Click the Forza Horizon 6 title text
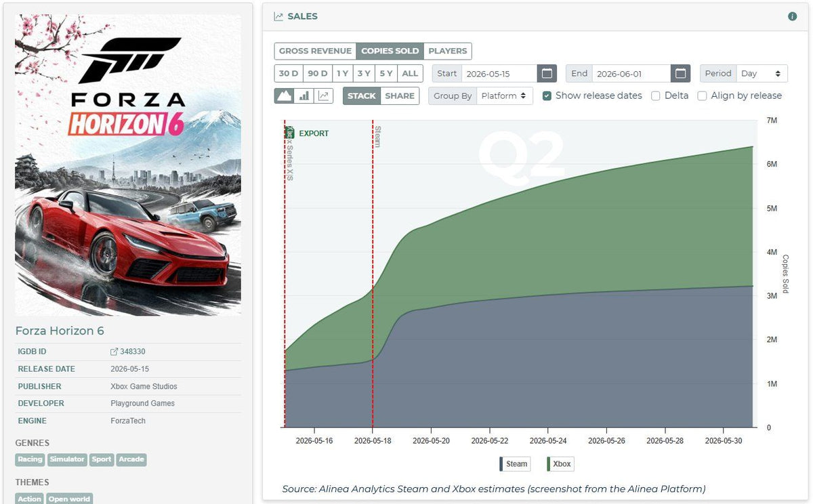Screen dimensions: 813x504 pyautogui.click(x=60, y=331)
